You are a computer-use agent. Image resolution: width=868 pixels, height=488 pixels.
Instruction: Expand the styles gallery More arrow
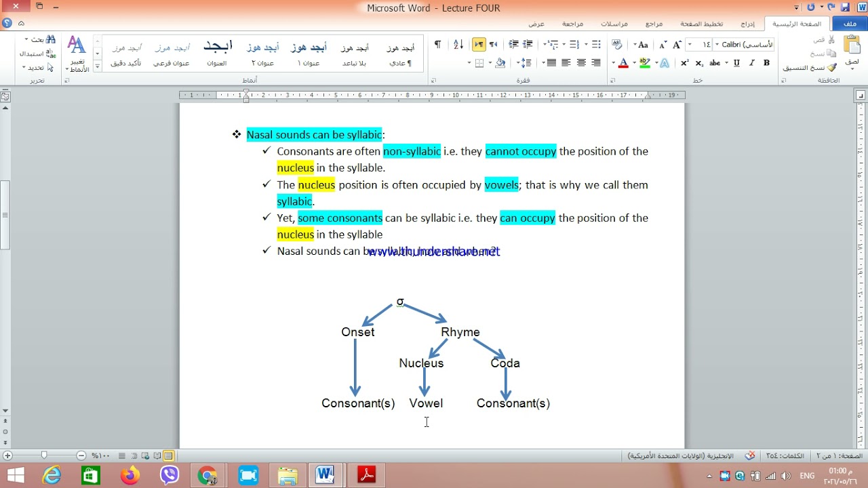(98, 66)
